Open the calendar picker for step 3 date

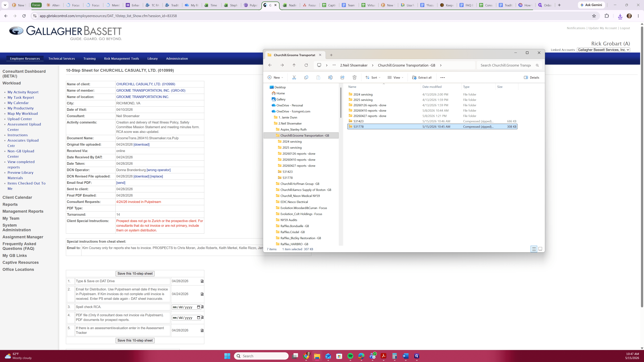click(x=199, y=307)
